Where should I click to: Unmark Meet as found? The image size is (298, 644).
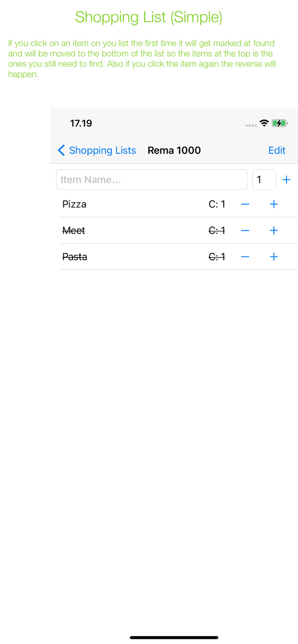coord(74,230)
